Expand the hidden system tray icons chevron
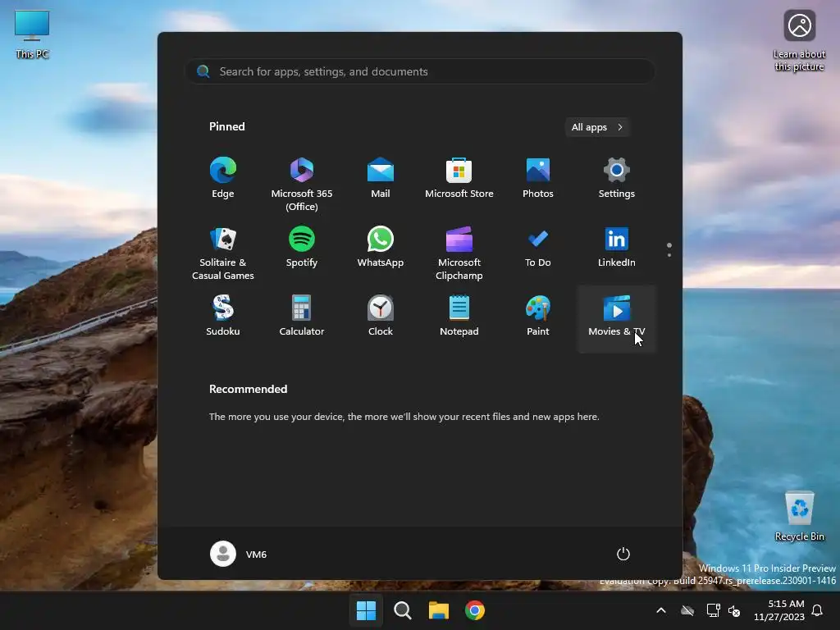The image size is (840, 630). pyautogui.click(x=661, y=610)
